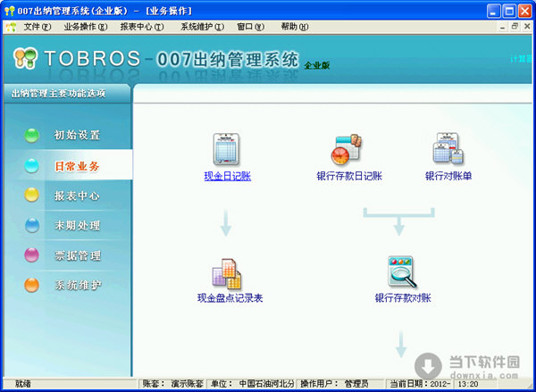Open the 报表中心(T) menu
This screenshot has width=536, height=392.
[142, 27]
